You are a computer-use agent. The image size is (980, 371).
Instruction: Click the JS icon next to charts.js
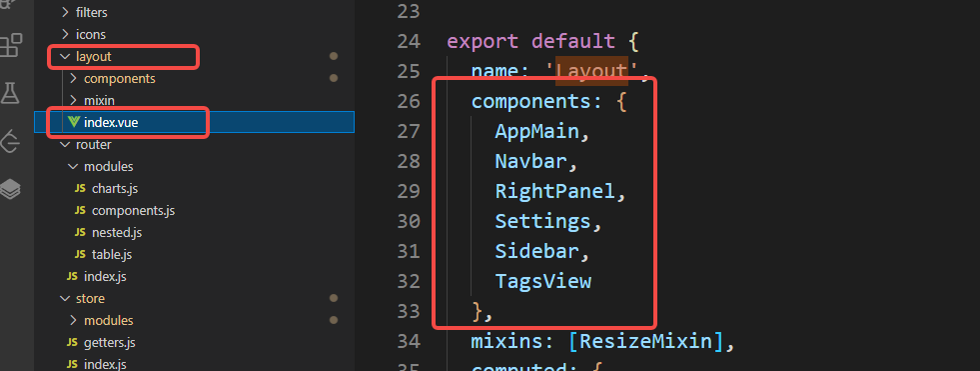coord(80,189)
